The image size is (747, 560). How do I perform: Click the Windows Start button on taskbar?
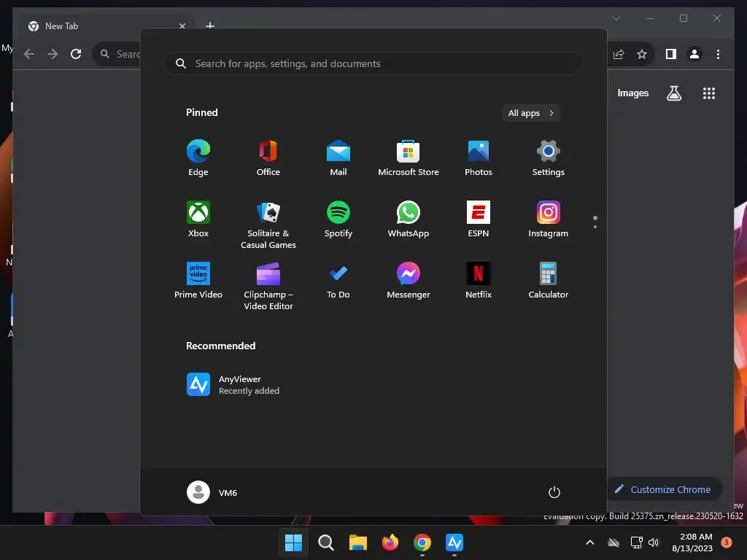tap(293, 542)
